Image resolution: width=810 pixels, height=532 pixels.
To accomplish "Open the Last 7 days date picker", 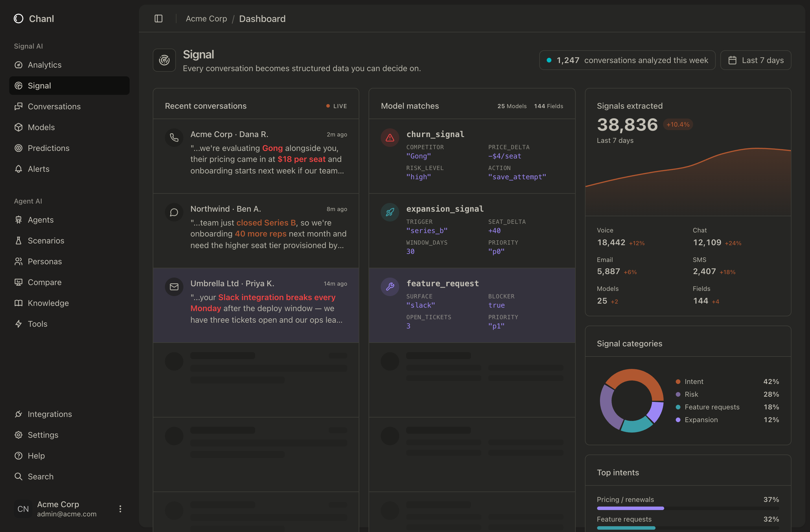I will pos(756,60).
